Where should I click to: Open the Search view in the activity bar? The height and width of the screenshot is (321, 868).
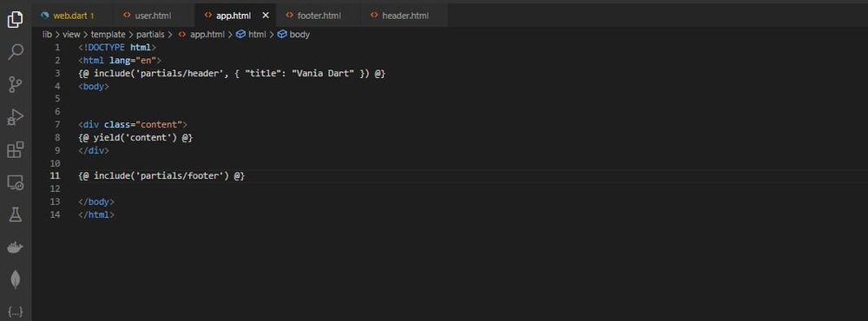coord(16,52)
